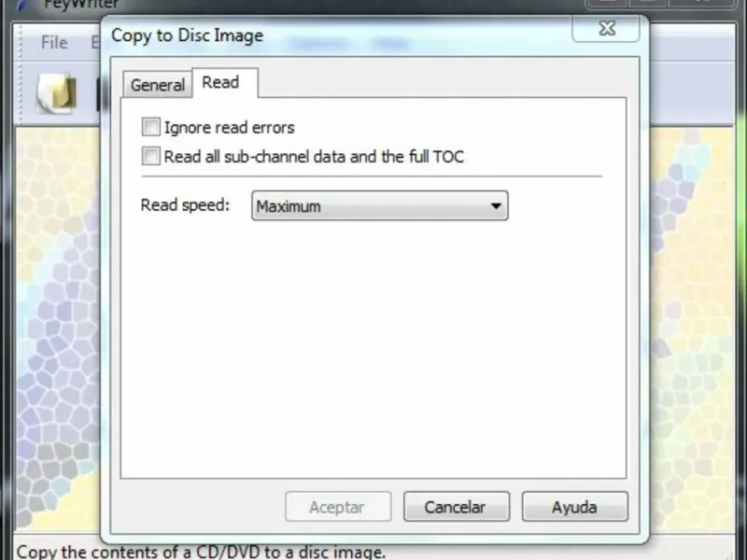
Task: Click the Cancelar button
Action: 457,507
